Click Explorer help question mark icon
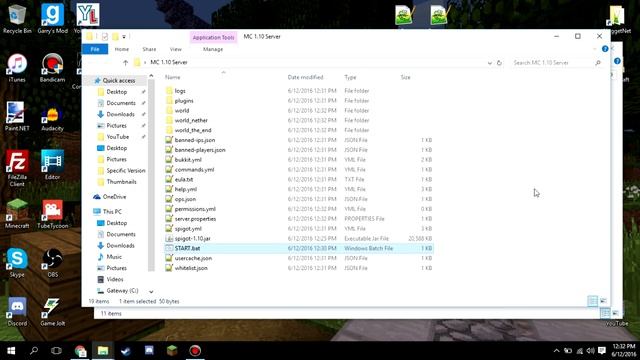Screen dimensions: 640x360 point(605,49)
